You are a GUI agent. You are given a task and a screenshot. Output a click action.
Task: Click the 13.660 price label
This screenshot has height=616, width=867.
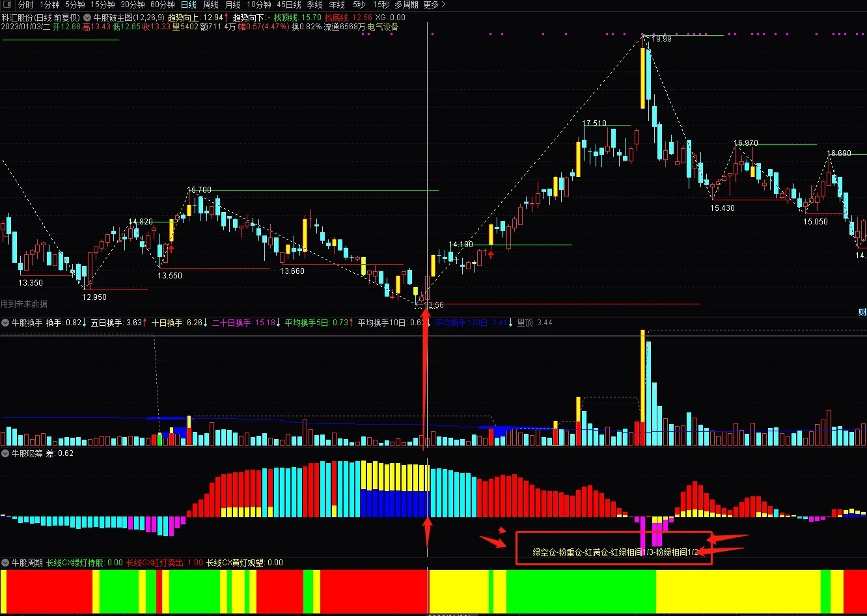pos(292,271)
